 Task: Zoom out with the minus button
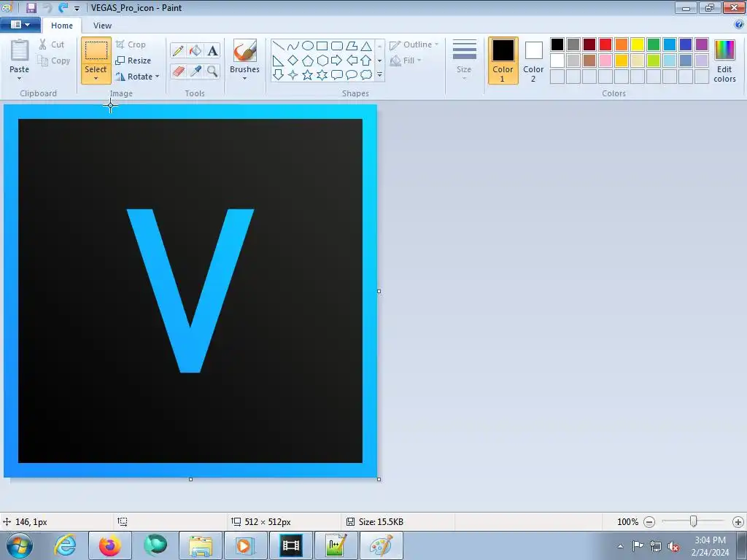point(649,522)
